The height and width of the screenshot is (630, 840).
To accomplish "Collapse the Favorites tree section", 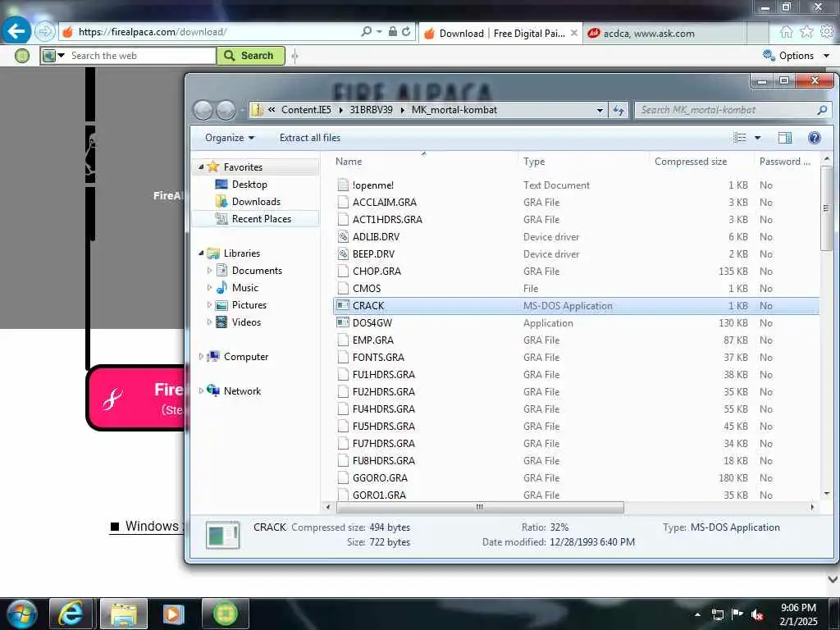I will tap(201, 167).
